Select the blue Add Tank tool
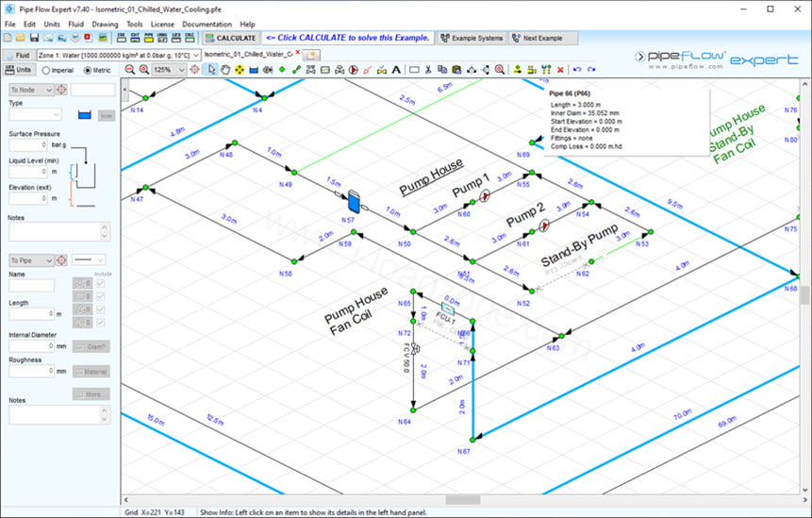The image size is (812, 518). point(254,70)
